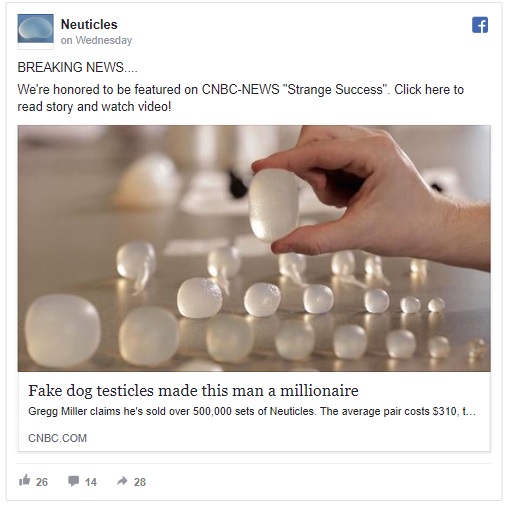Screen dimensions: 507x507
Task: Click the Facebook logo icon
Action: click(x=480, y=25)
